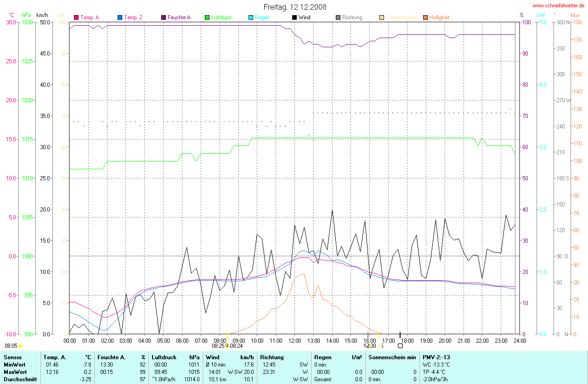
Task: Click the black Wind legend swatch
Action: (x=294, y=17)
